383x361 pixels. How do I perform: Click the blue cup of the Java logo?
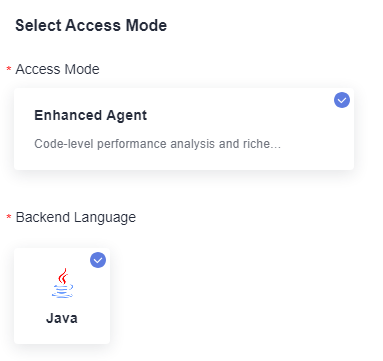click(x=62, y=291)
